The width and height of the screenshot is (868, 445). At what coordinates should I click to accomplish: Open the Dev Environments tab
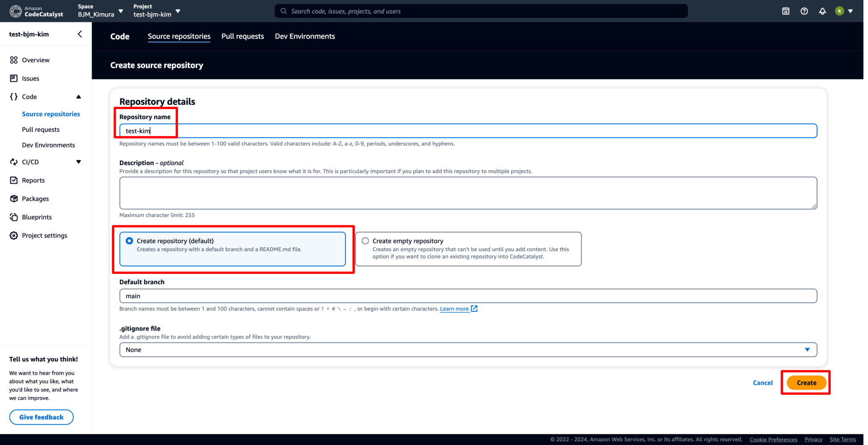304,36
